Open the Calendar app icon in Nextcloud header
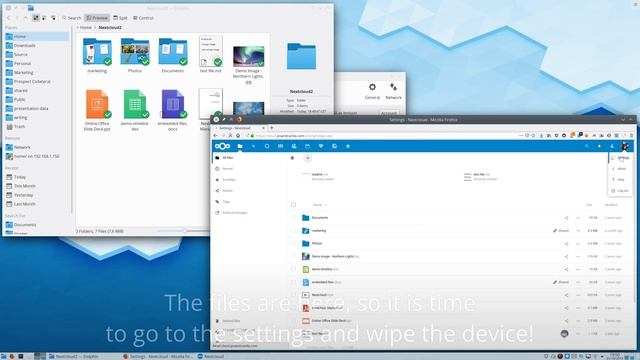The image size is (640, 360). coord(307,146)
